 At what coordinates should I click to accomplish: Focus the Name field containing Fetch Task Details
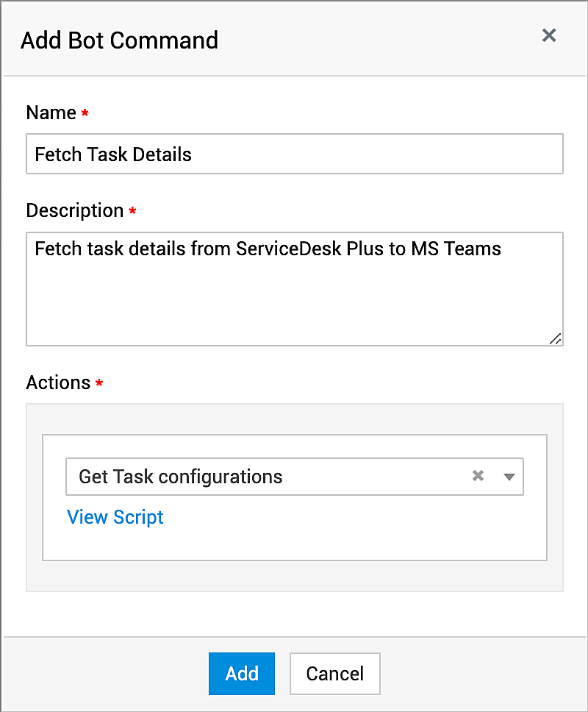[294, 154]
